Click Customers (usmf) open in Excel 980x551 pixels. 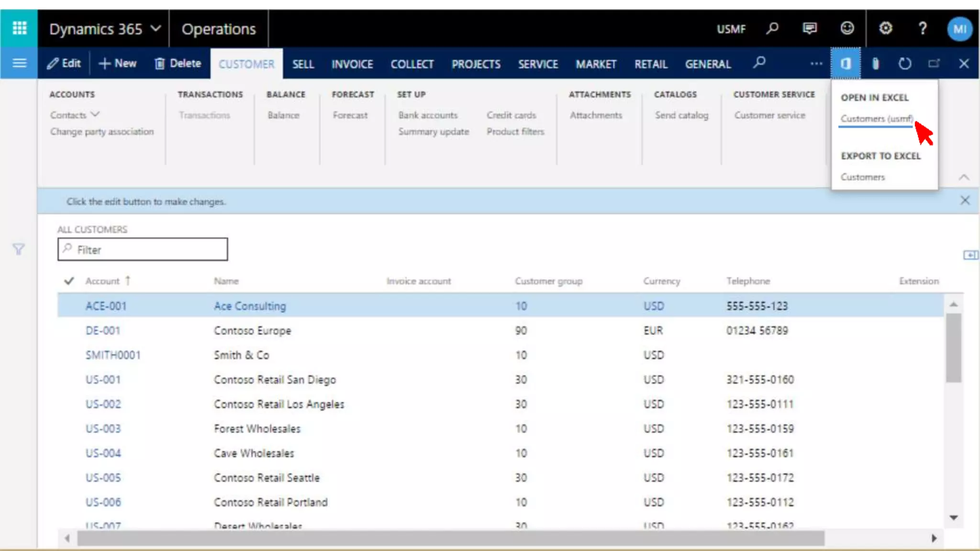876,119
